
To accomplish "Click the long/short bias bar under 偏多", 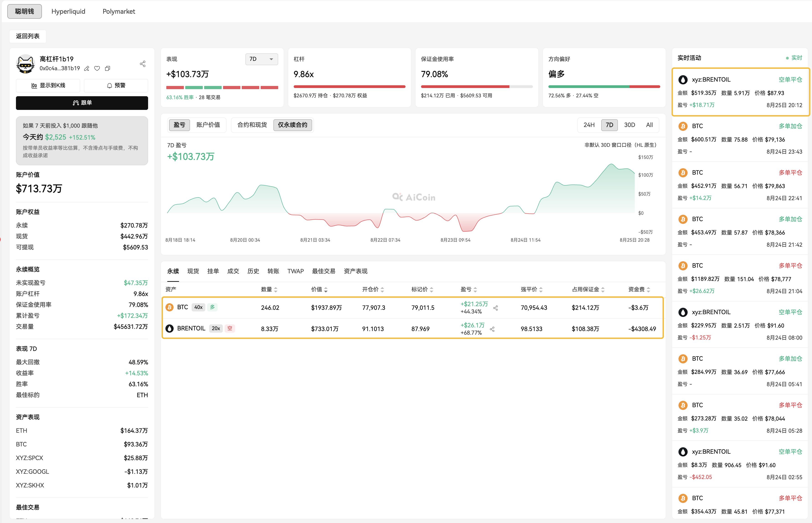I will pos(604,87).
